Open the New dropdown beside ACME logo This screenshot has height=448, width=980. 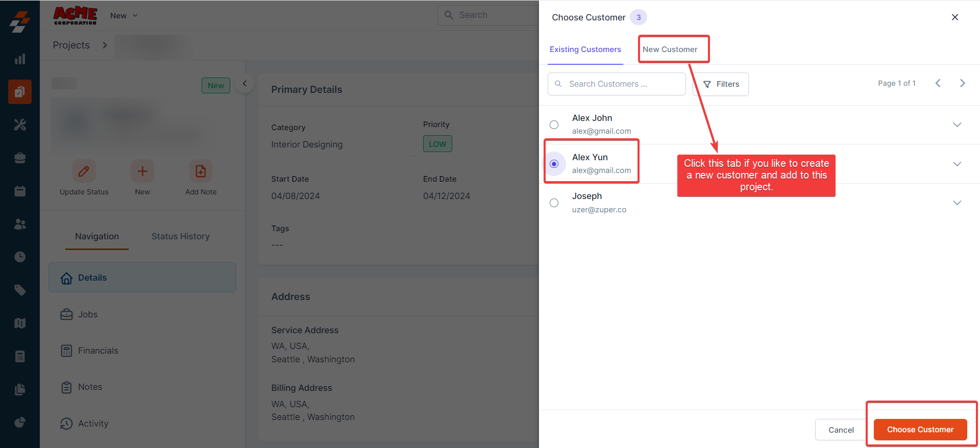124,16
